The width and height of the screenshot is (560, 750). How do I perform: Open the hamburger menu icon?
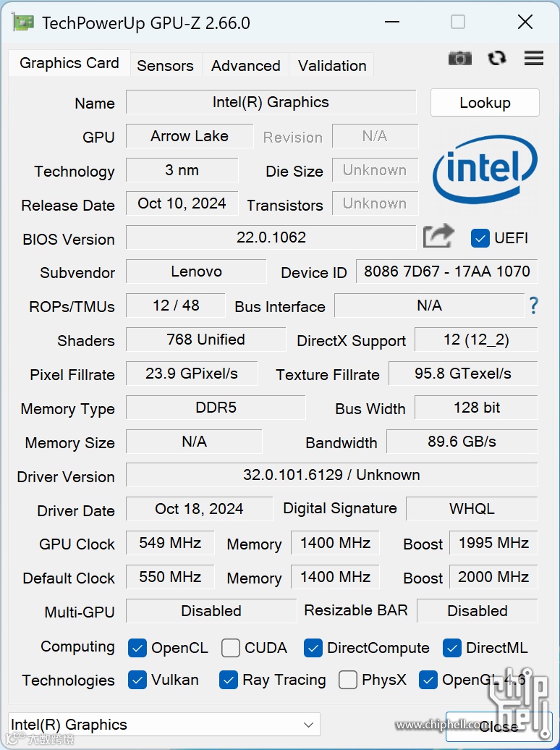click(534, 59)
